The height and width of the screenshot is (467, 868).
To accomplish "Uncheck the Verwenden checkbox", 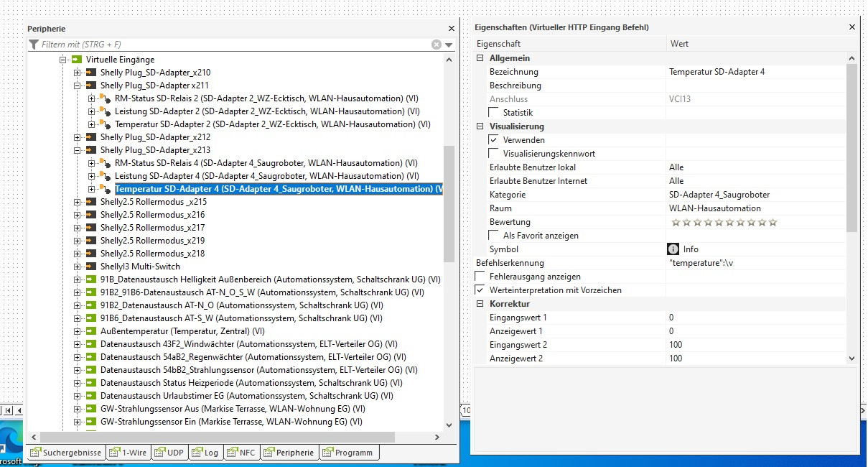I will (493, 140).
